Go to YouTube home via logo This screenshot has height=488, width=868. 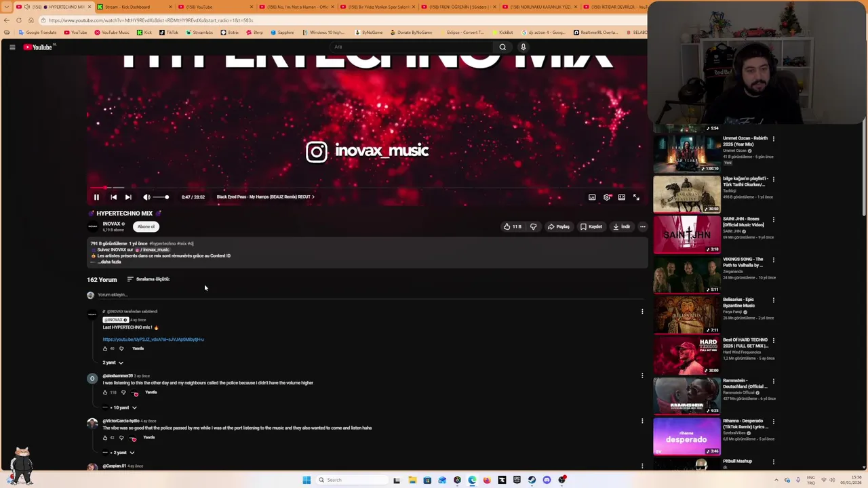39,47
